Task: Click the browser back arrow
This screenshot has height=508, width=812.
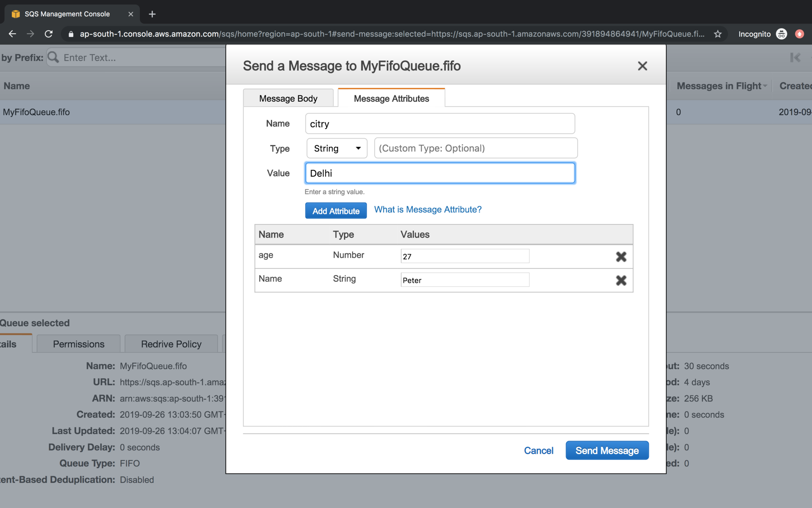Action: click(12, 34)
